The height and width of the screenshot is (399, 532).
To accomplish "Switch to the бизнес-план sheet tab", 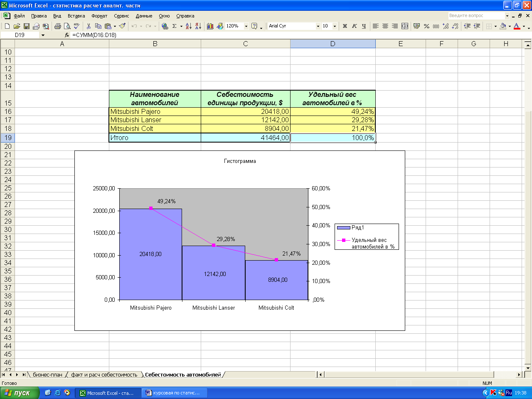I will tap(47, 375).
